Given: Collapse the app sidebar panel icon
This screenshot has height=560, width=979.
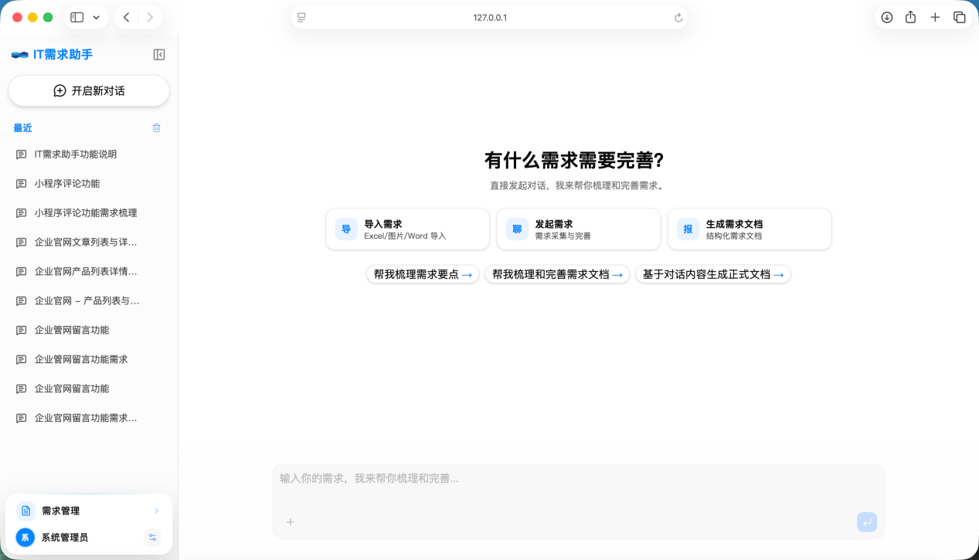Looking at the screenshot, I should coord(159,55).
